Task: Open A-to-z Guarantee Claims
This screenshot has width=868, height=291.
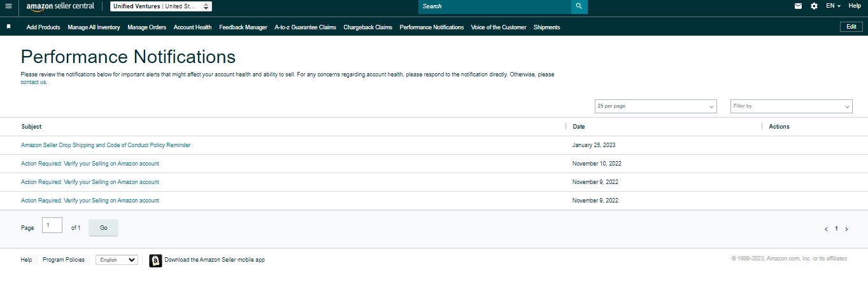Action: point(305,27)
